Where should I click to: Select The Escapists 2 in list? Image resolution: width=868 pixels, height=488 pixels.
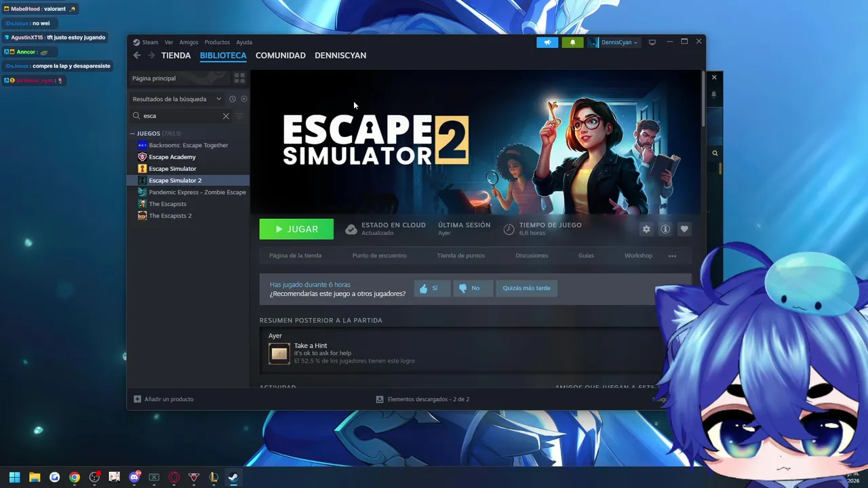point(189,216)
